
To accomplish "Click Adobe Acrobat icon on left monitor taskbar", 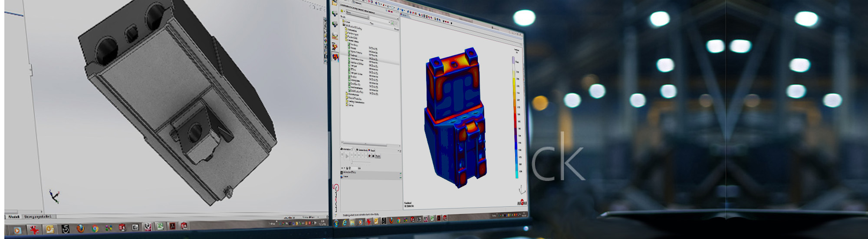I will tap(172, 226).
